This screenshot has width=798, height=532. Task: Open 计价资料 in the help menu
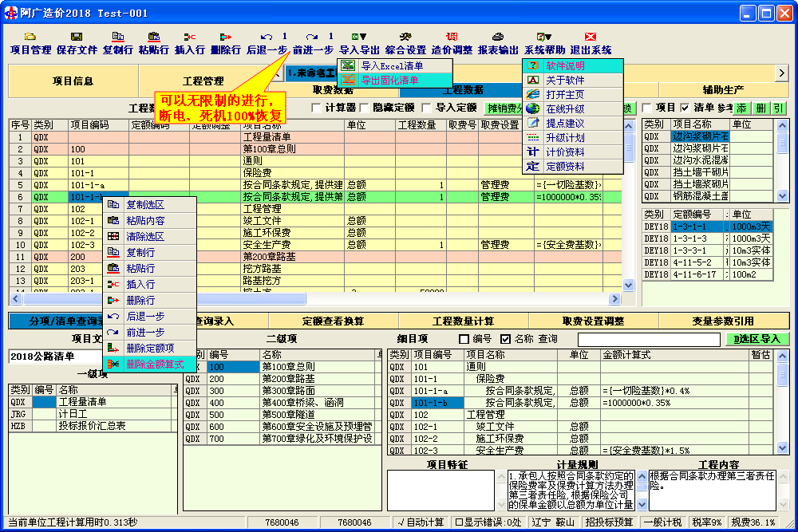(573, 152)
